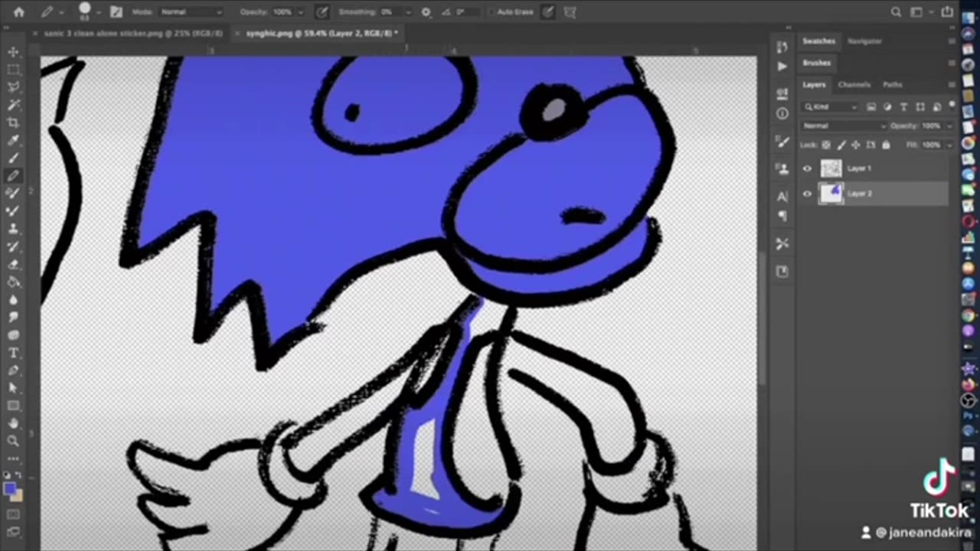The width and height of the screenshot is (980, 551).
Task: Select the Eyedropper tool
Action: pos(13,140)
